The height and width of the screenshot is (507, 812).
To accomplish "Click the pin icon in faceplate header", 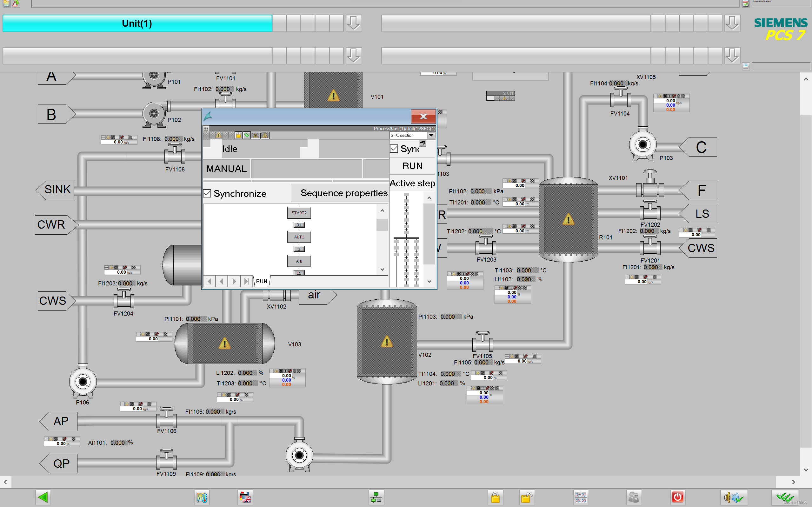I will click(206, 129).
